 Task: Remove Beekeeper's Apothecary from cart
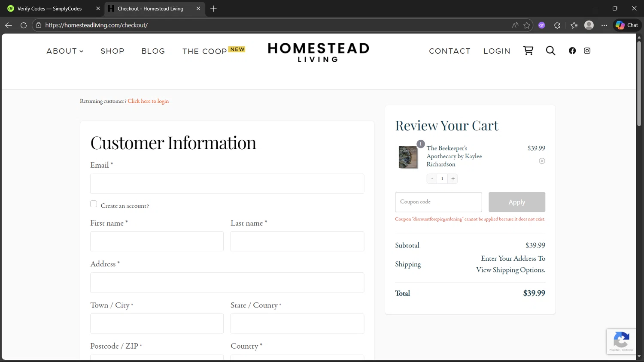click(542, 161)
